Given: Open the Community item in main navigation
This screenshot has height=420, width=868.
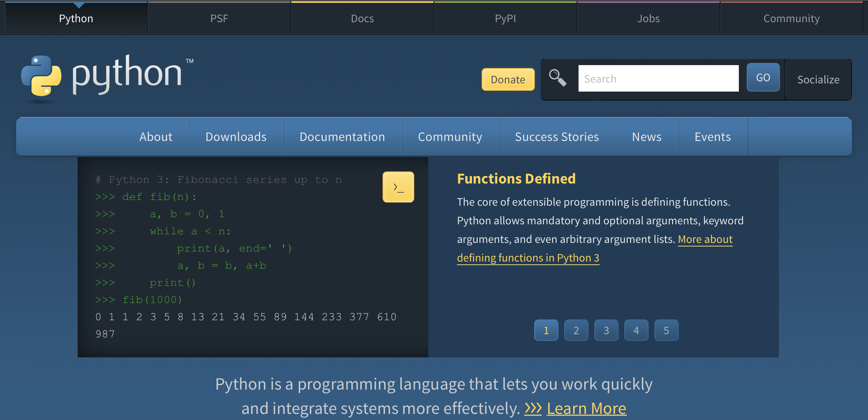Looking at the screenshot, I should pyautogui.click(x=450, y=137).
